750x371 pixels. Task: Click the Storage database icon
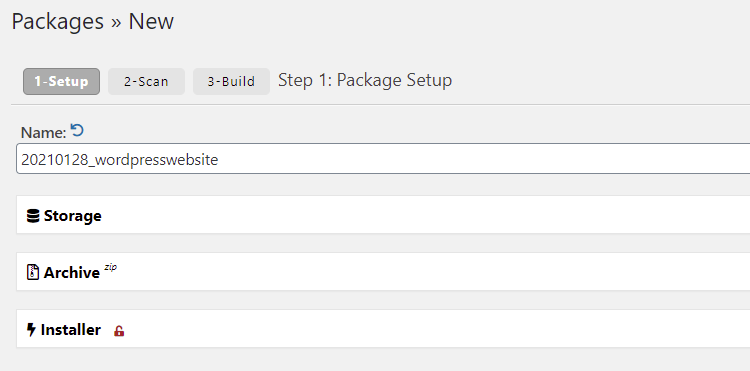tap(33, 216)
